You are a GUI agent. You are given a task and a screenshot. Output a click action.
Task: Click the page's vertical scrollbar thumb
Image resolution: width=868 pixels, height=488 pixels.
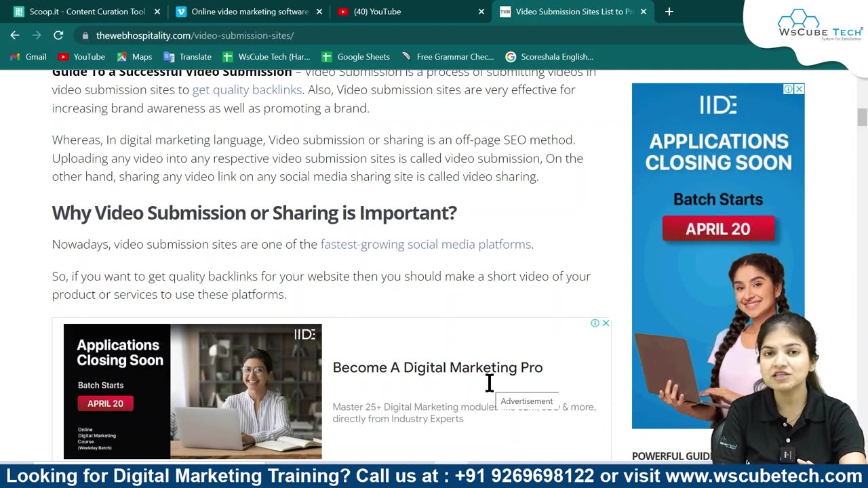[x=862, y=117]
